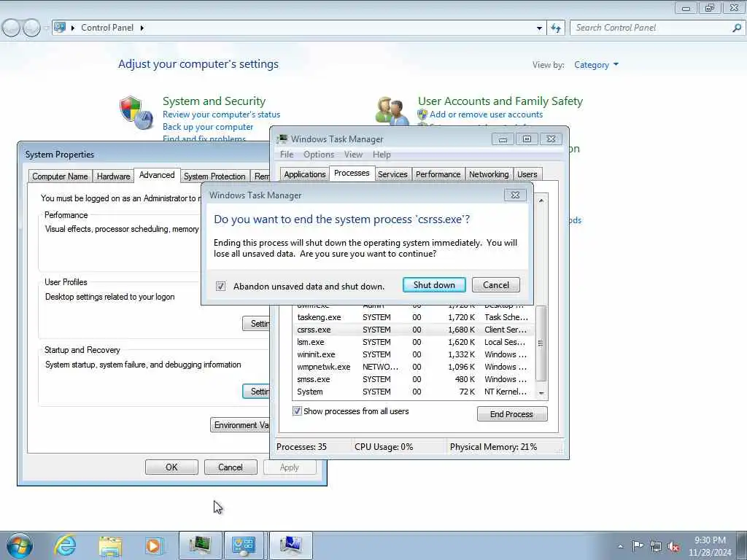Open the Task Manager File menu
Image resolution: width=747 pixels, height=560 pixels.
click(x=287, y=155)
